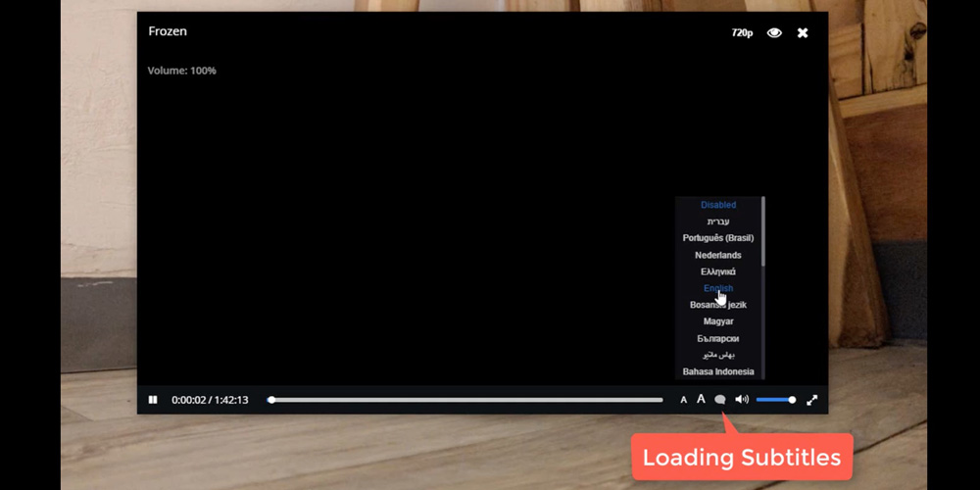The image size is (980, 490).
Task: Open the subtitles speech bubble icon
Action: (720, 400)
